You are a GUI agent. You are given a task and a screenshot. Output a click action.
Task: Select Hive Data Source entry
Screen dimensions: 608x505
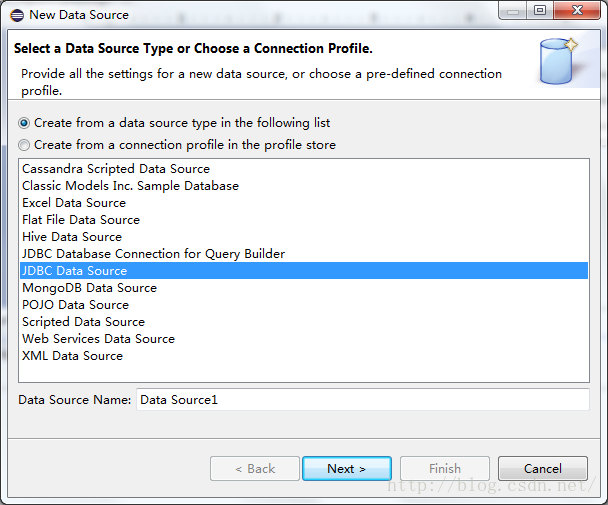click(x=304, y=237)
